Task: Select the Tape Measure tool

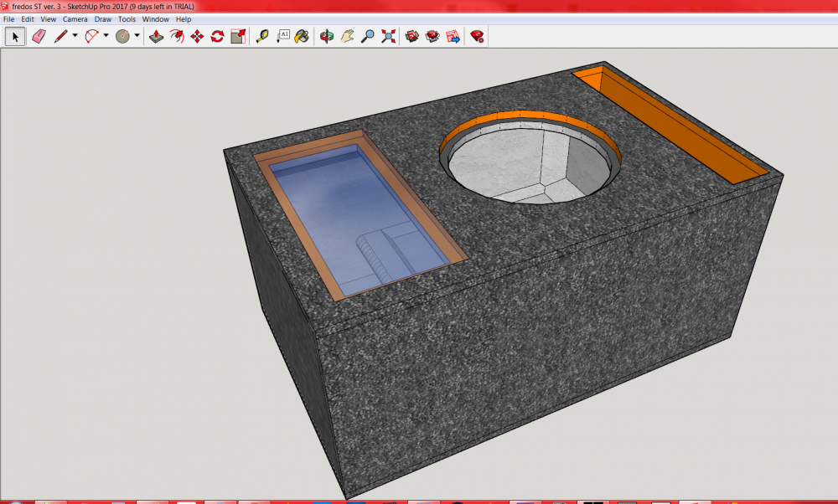Action: pyautogui.click(x=261, y=36)
